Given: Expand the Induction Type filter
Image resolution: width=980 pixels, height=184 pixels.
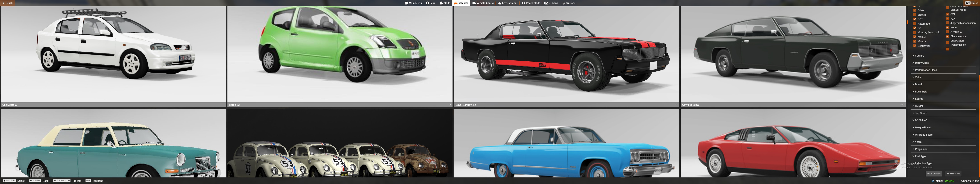Looking at the screenshot, I should point(943,163).
